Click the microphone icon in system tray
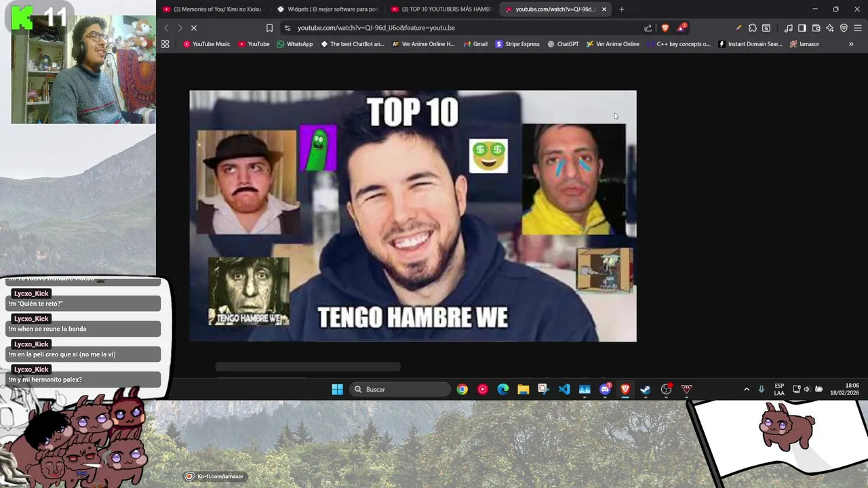This screenshot has width=868, height=488. pos(762,389)
